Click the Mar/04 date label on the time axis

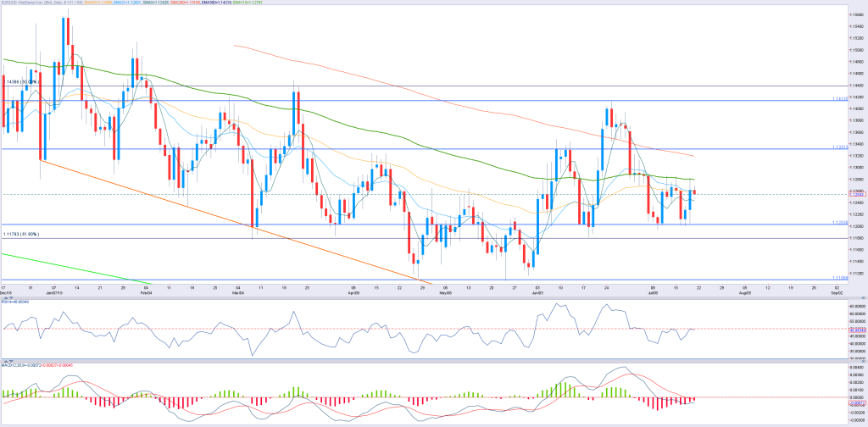click(238, 293)
